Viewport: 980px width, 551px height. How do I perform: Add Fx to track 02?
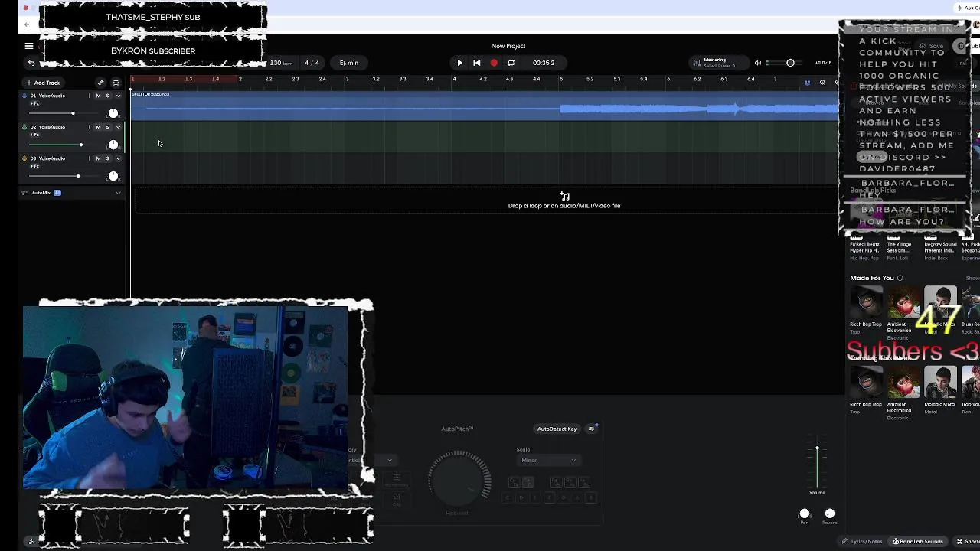click(34, 135)
